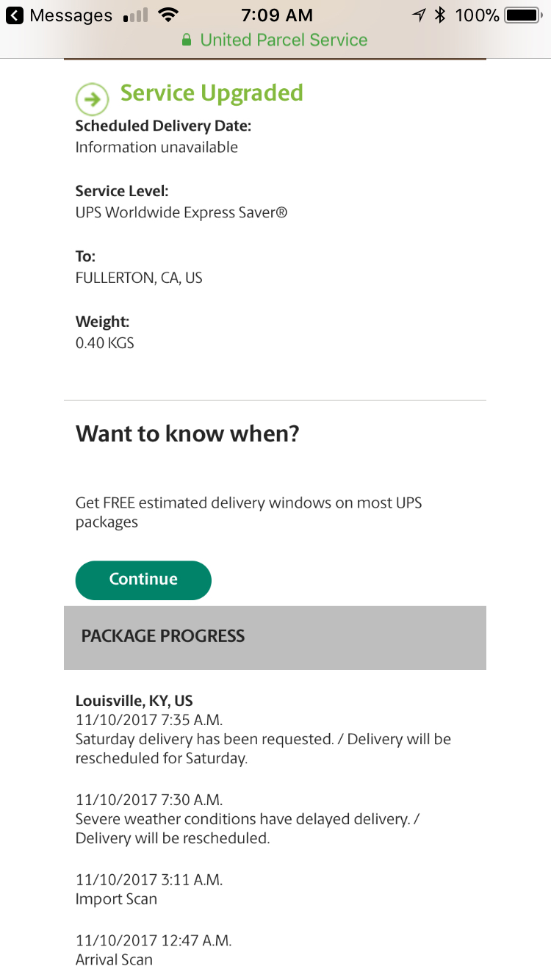Tap the Service Upgraded status heading
The image size is (551, 980).
pos(212,93)
